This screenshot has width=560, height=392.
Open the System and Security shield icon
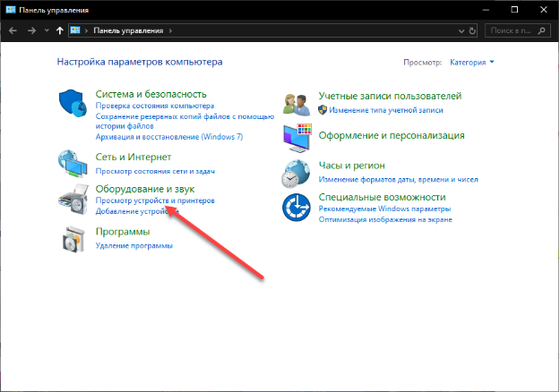click(x=73, y=103)
